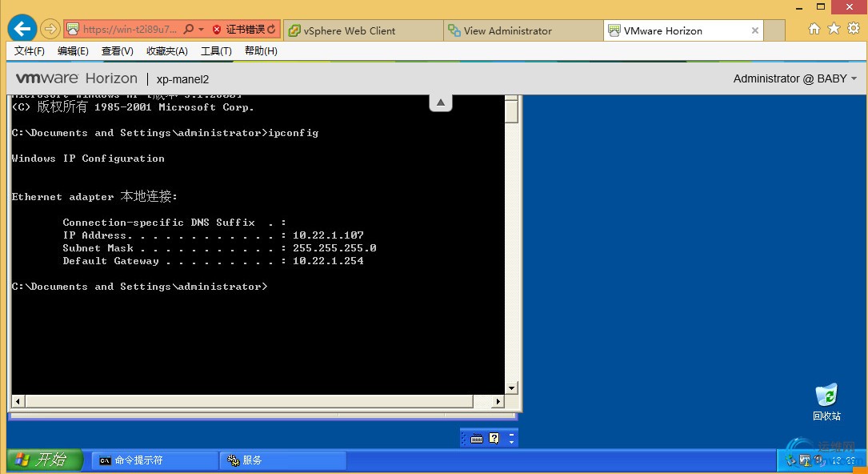Click the system tray clock

click(x=844, y=460)
